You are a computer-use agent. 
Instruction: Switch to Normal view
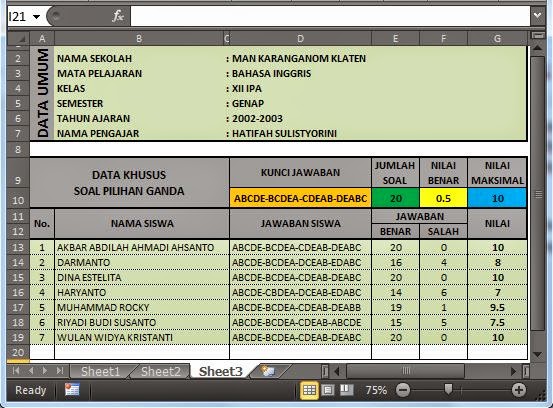coord(309,390)
